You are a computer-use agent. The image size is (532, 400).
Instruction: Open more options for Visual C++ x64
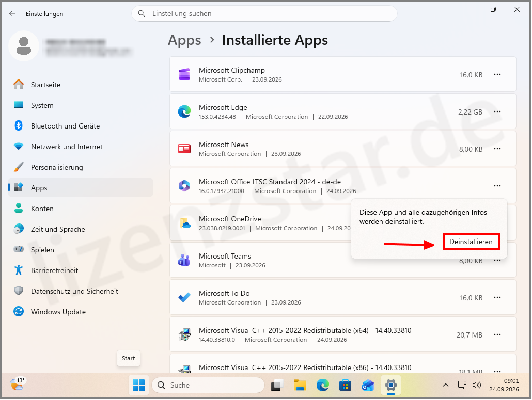pos(497,334)
